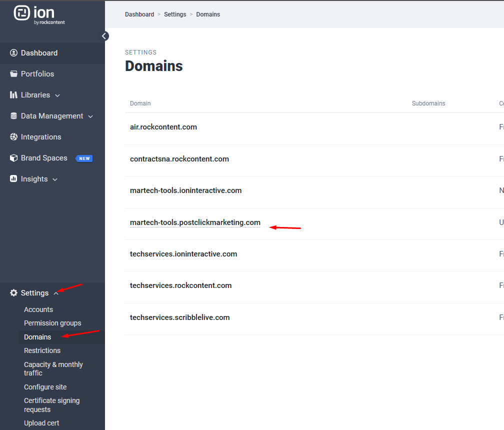Image resolution: width=504 pixels, height=430 pixels.
Task: Select Accounts under Settings
Action: [x=38, y=309]
